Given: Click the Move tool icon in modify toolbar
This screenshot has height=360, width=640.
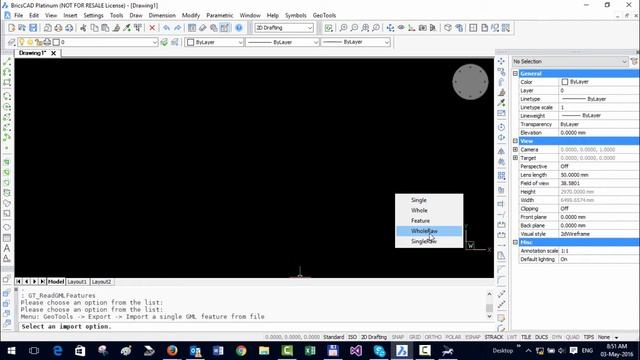Looking at the screenshot, I should pos(501,62).
